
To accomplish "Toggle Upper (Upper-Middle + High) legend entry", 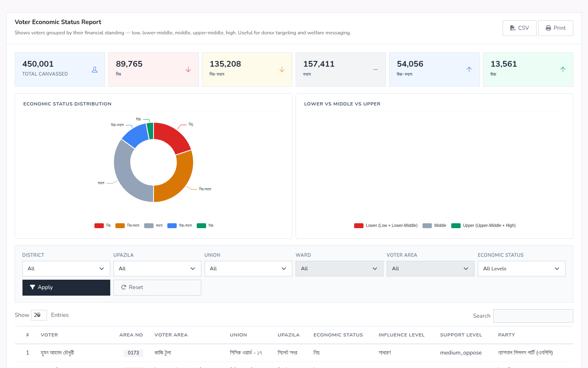I will (483, 226).
